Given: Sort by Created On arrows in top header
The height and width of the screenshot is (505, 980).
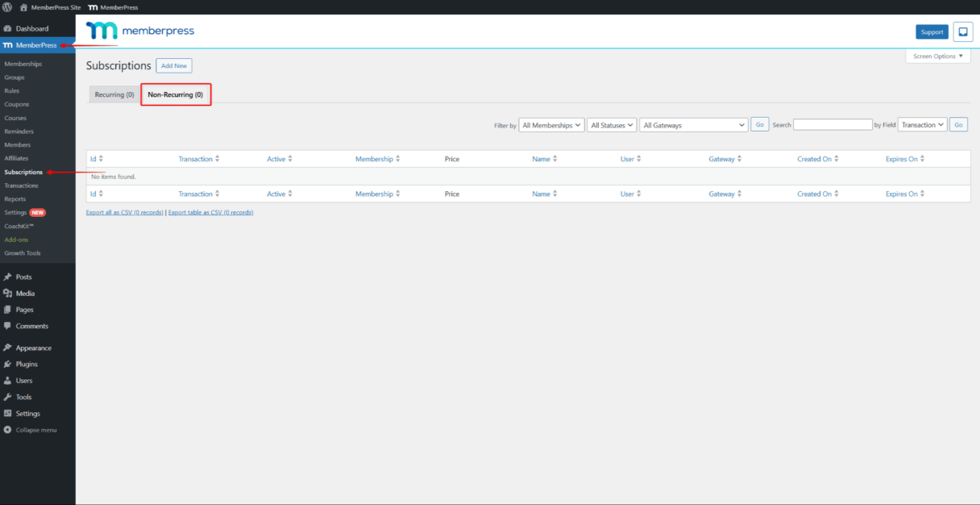Looking at the screenshot, I should (x=837, y=159).
